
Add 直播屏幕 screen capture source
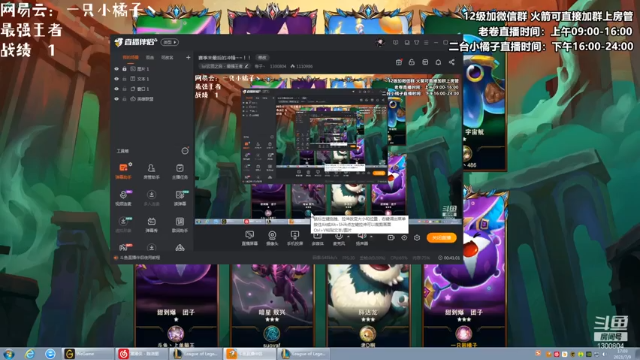[x=249, y=238]
